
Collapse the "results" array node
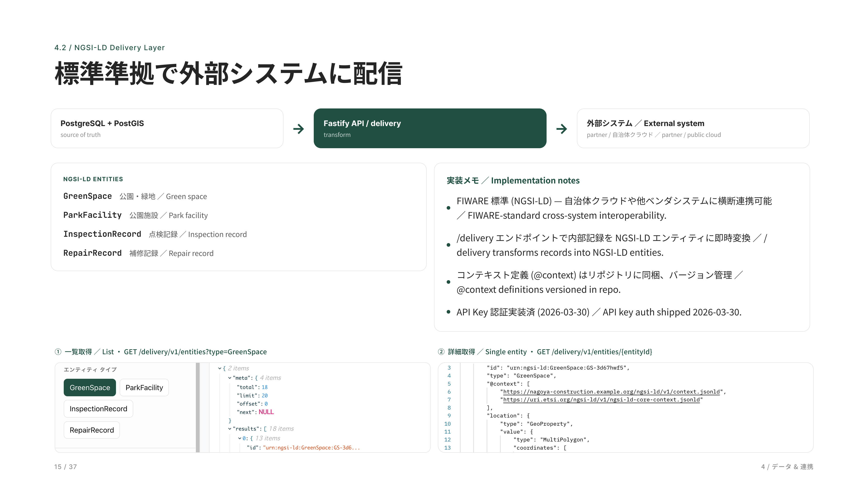click(230, 429)
